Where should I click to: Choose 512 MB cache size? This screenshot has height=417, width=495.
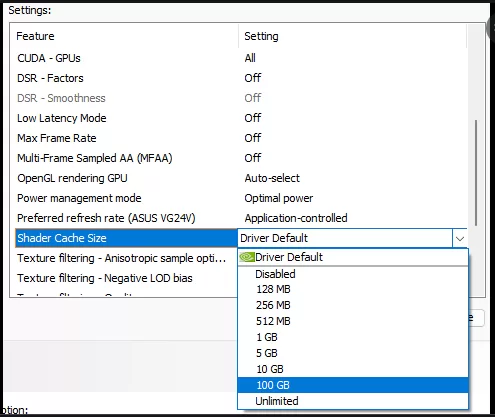click(353, 321)
